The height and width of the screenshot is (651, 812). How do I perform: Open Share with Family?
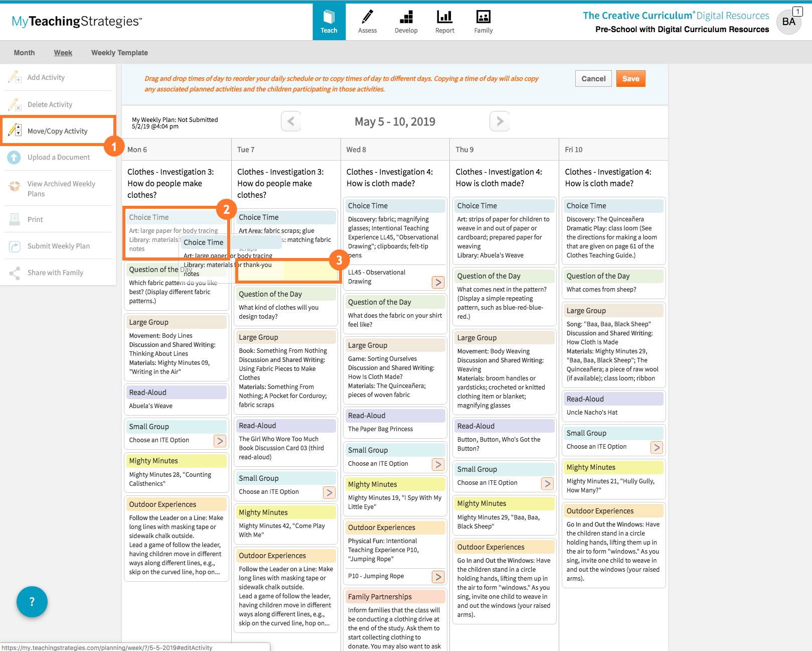click(x=55, y=273)
